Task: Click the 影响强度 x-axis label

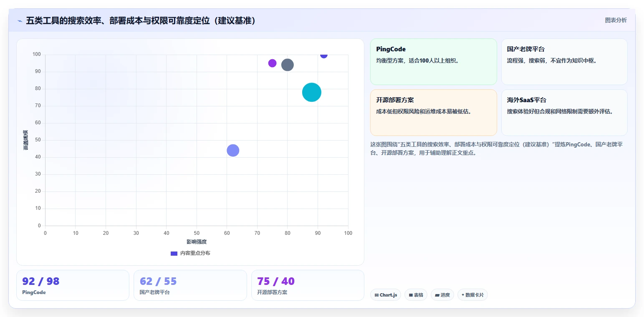Action: click(197, 242)
